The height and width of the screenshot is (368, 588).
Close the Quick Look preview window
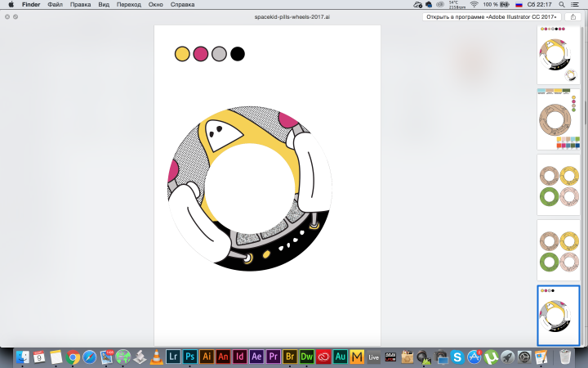(7, 17)
